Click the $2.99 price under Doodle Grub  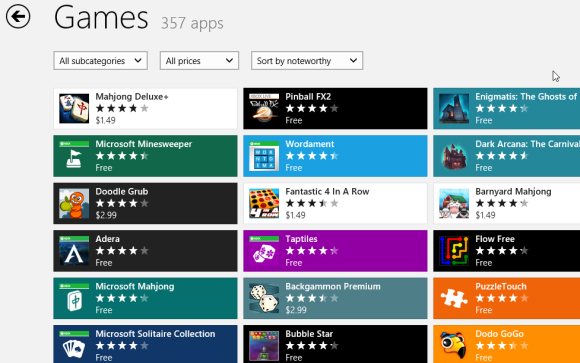[x=106, y=215]
